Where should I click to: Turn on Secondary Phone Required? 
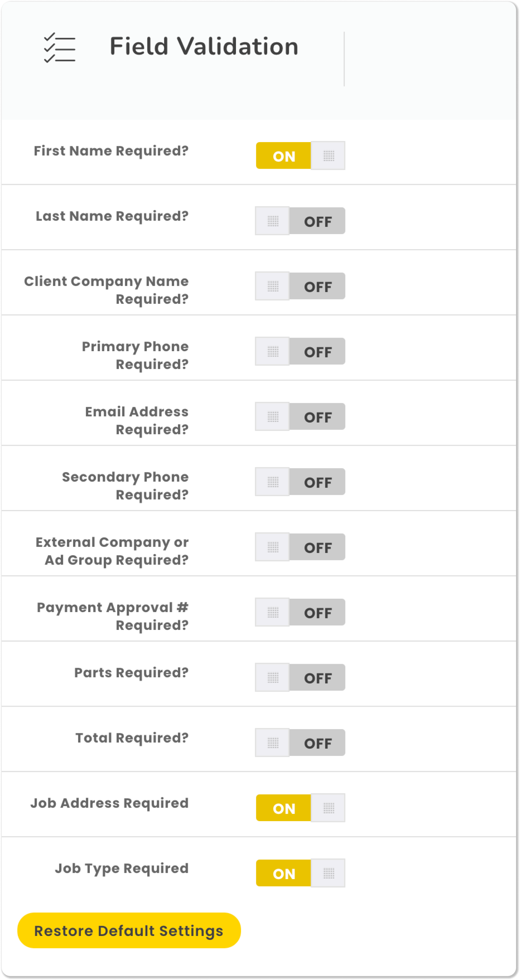point(300,482)
